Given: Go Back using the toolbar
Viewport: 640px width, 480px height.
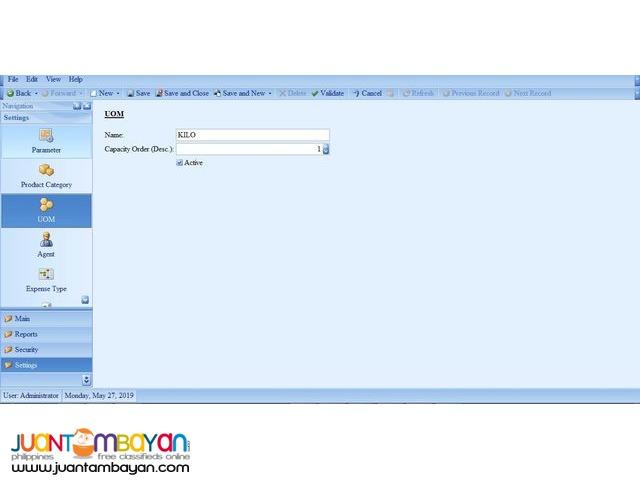Looking at the screenshot, I should [x=19, y=93].
